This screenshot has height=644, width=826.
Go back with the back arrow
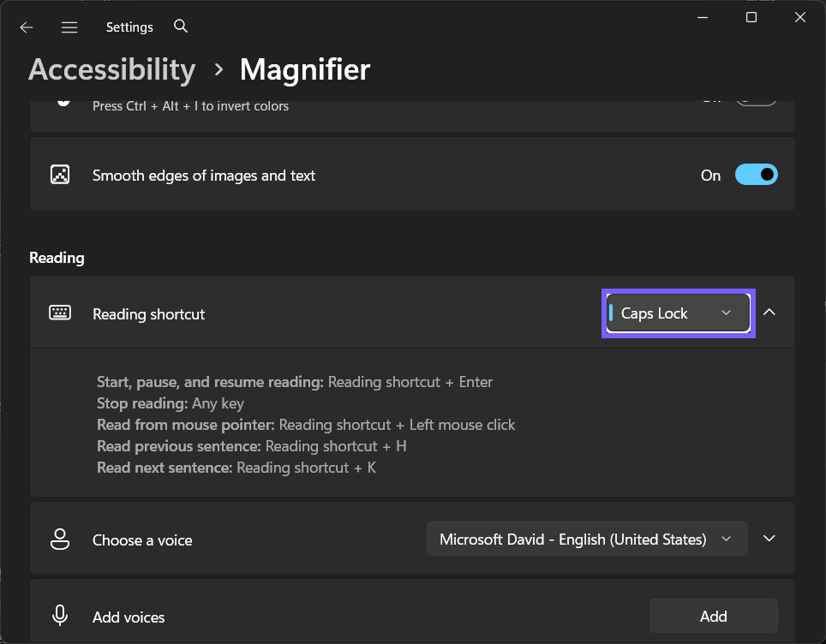tap(27, 27)
